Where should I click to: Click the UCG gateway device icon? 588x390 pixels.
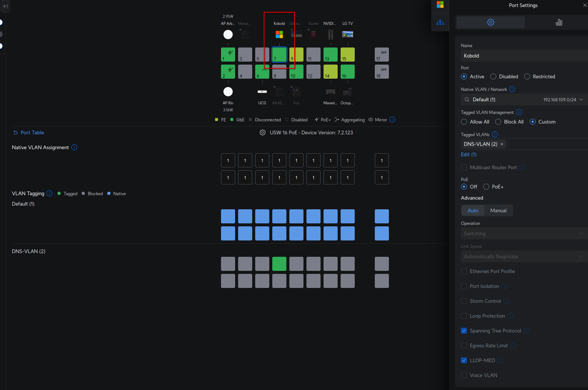pyautogui.click(x=262, y=92)
